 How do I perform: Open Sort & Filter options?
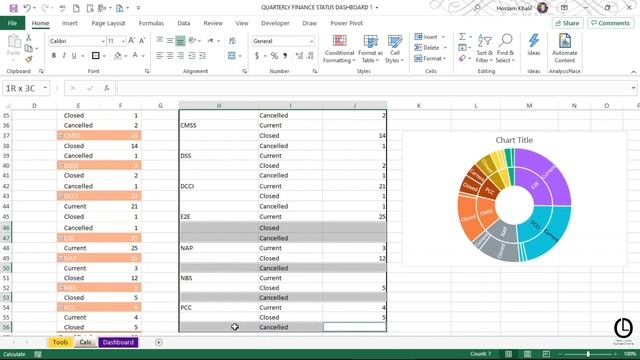coord(484,49)
